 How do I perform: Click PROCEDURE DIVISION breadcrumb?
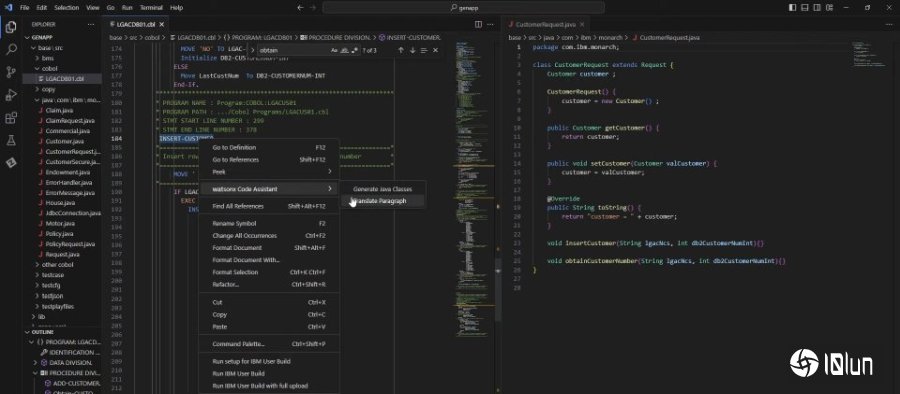coord(335,37)
